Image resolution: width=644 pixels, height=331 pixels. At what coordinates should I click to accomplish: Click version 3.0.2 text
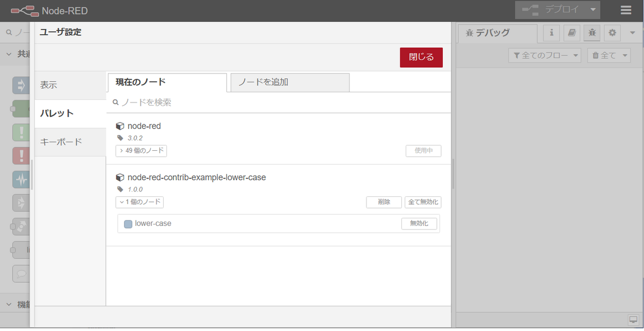pos(135,138)
